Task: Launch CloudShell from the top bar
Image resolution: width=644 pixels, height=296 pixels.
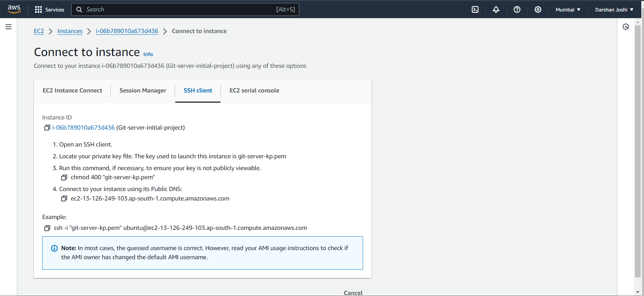Action: point(475,9)
